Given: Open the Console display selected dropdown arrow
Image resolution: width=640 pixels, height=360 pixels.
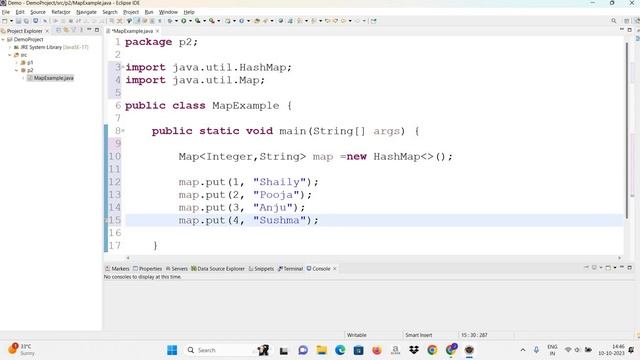Looking at the screenshot, I should click(x=601, y=267).
